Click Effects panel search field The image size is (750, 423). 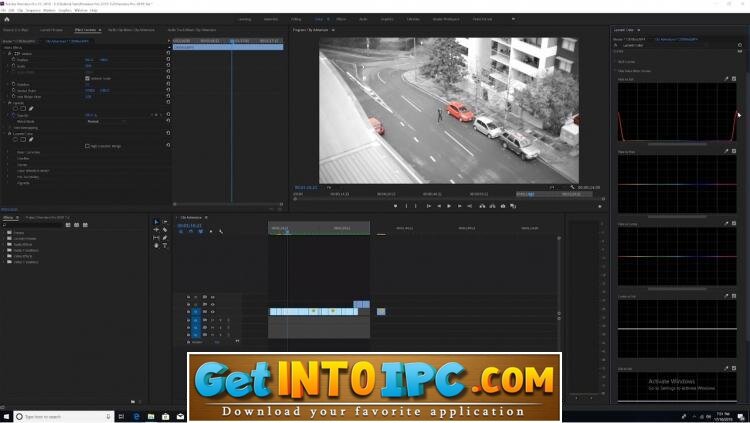33,225
